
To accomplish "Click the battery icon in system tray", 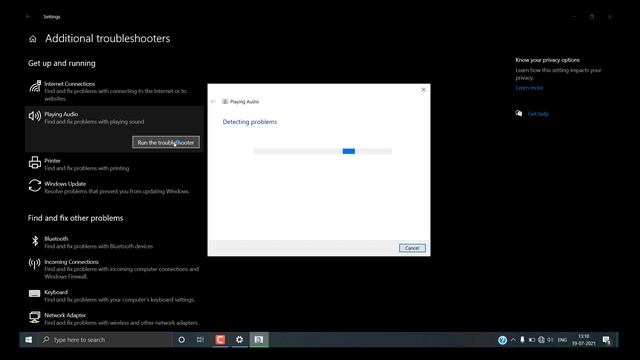I will point(532,340).
